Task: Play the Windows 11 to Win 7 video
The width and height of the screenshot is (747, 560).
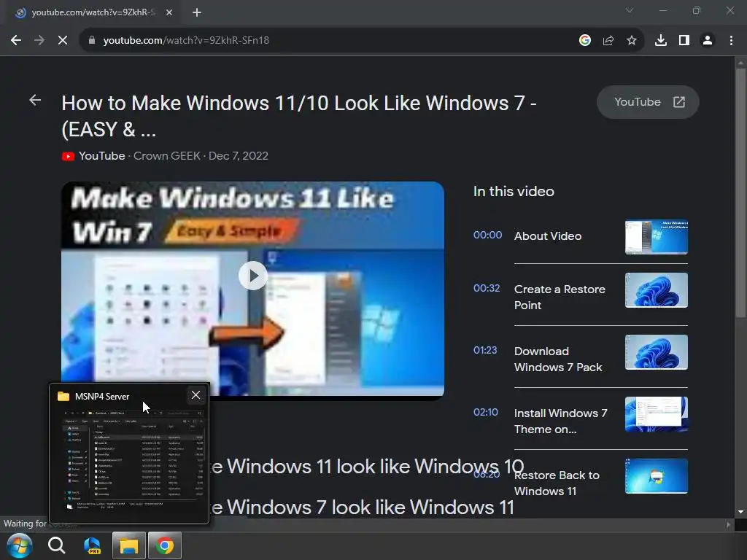Action: pyautogui.click(x=253, y=275)
